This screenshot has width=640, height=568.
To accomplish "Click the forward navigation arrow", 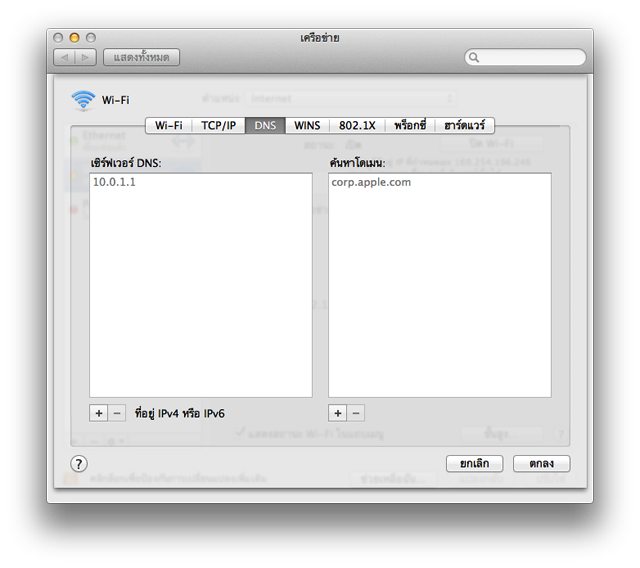I will click(x=86, y=58).
